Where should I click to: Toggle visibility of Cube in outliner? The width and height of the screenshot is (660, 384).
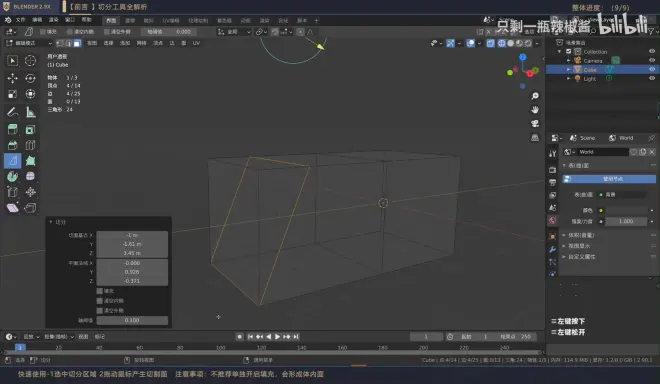[652, 69]
